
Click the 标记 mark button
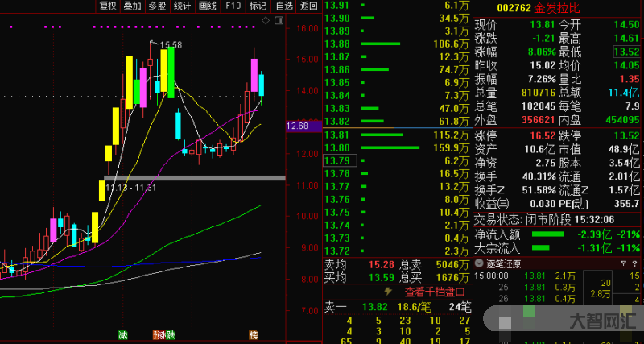[x=258, y=6]
